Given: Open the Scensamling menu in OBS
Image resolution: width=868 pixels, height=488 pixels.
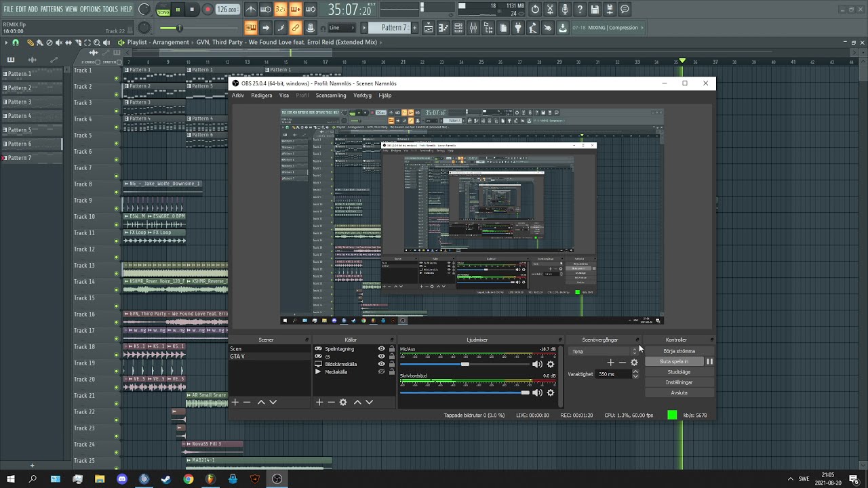Looking at the screenshot, I should 331,96.
